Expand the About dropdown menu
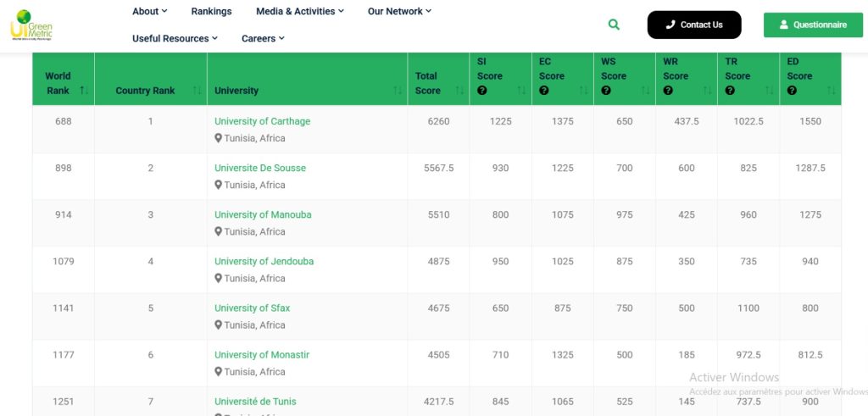 149,11
